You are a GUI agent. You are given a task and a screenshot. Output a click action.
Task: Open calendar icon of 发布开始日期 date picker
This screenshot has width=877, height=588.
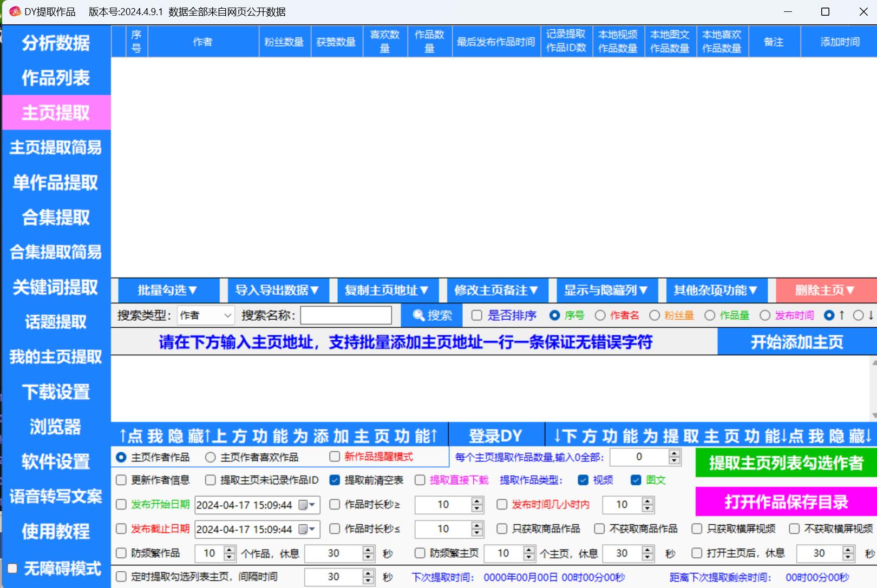tap(307, 505)
